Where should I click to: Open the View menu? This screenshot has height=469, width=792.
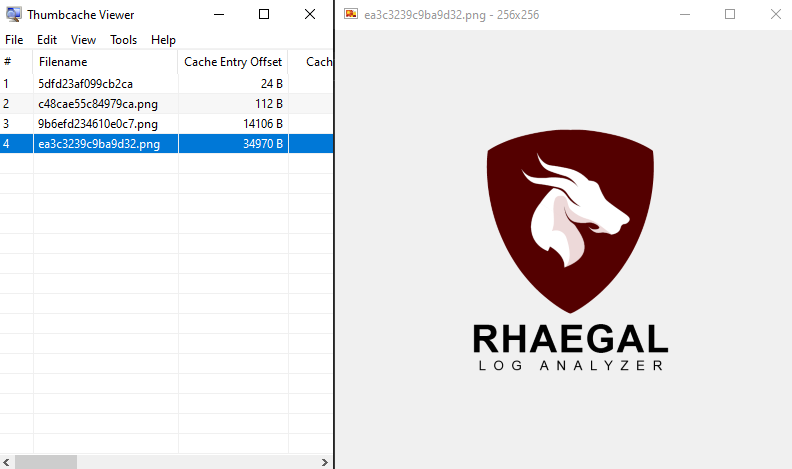(x=83, y=40)
